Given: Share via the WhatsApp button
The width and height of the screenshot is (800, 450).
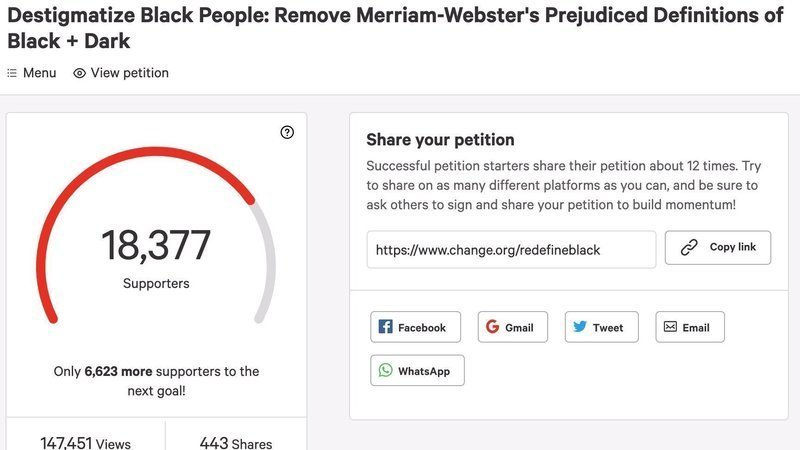Looking at the screenshot, I should point(417,371).
